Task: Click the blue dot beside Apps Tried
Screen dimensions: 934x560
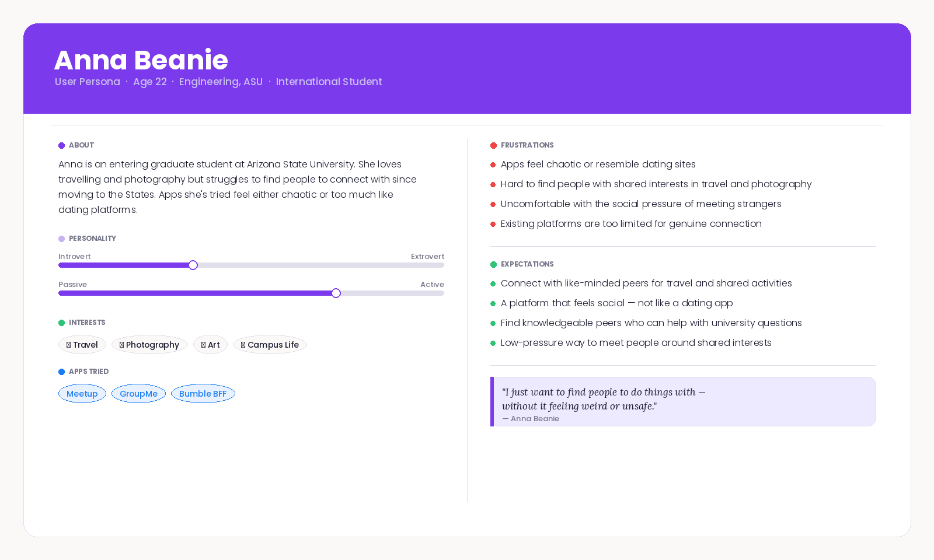Action: click(x=61, y=372)
